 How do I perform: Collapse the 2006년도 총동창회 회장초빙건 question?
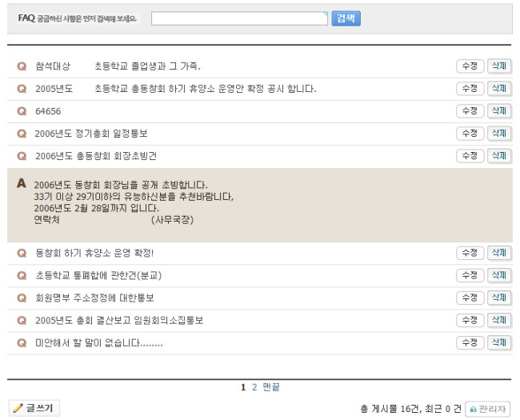pos(95,156)
